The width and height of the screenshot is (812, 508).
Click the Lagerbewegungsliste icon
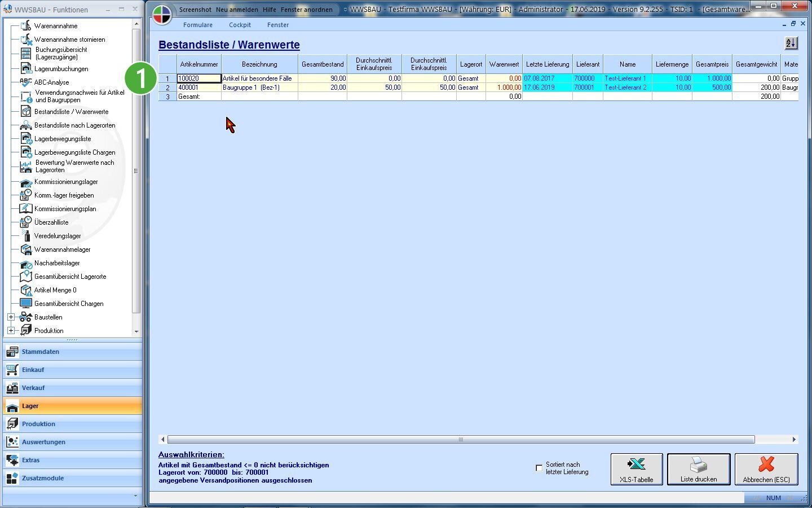(26, 139)
